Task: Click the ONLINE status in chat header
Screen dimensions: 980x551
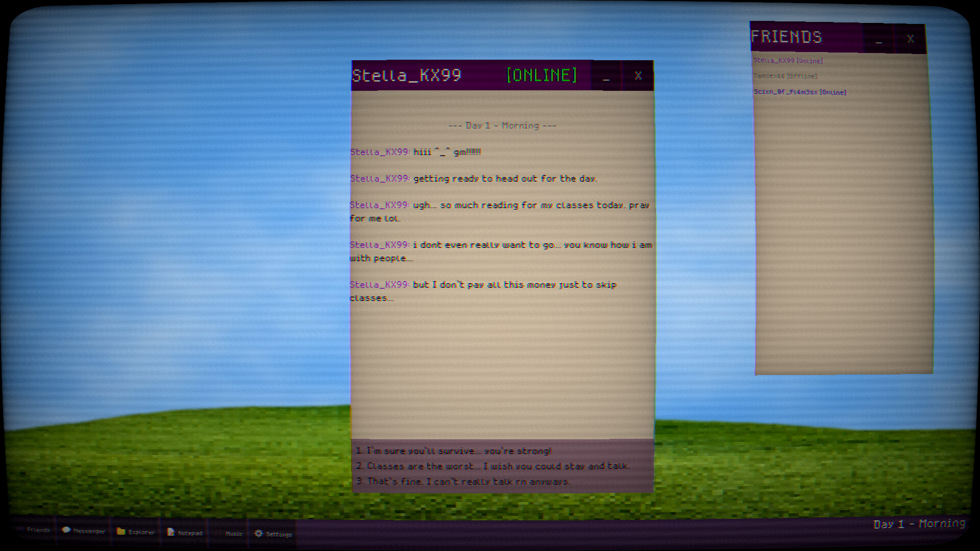Action: click(x=541, y=76)
